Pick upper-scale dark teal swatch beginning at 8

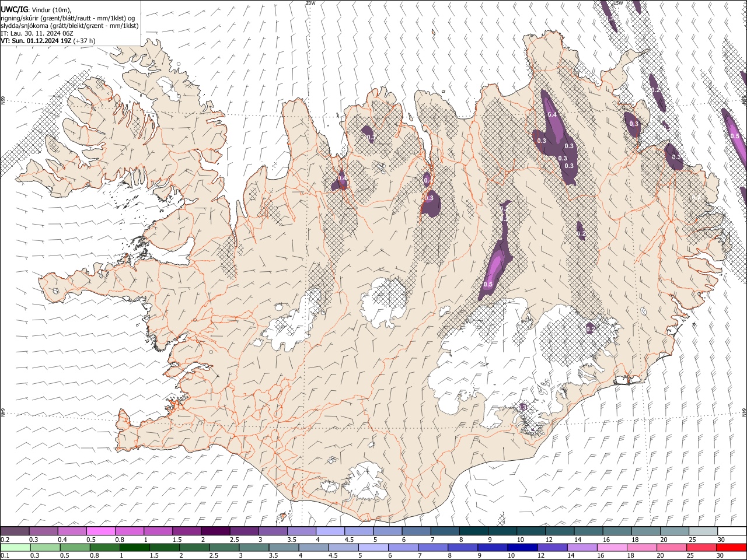click(x=473, y=531)
